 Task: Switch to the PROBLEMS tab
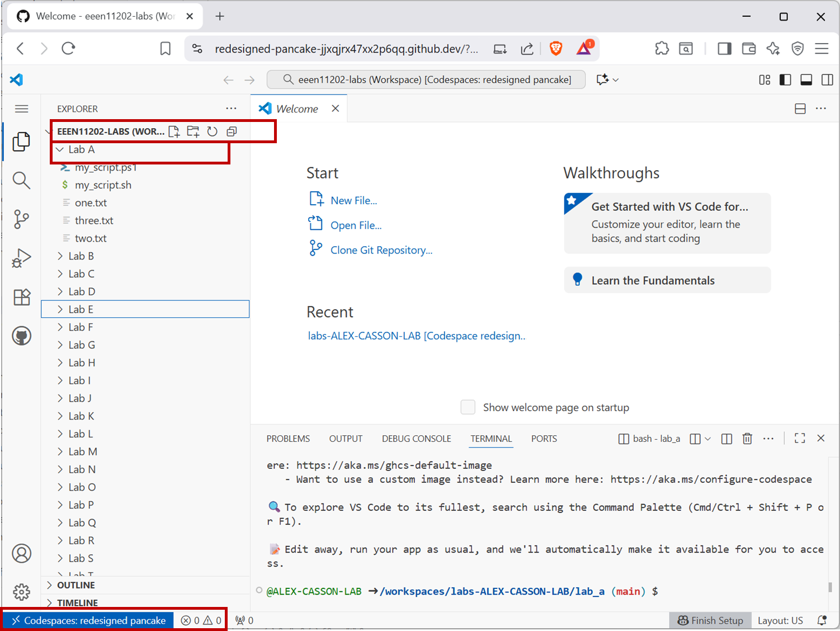point(288,439)
